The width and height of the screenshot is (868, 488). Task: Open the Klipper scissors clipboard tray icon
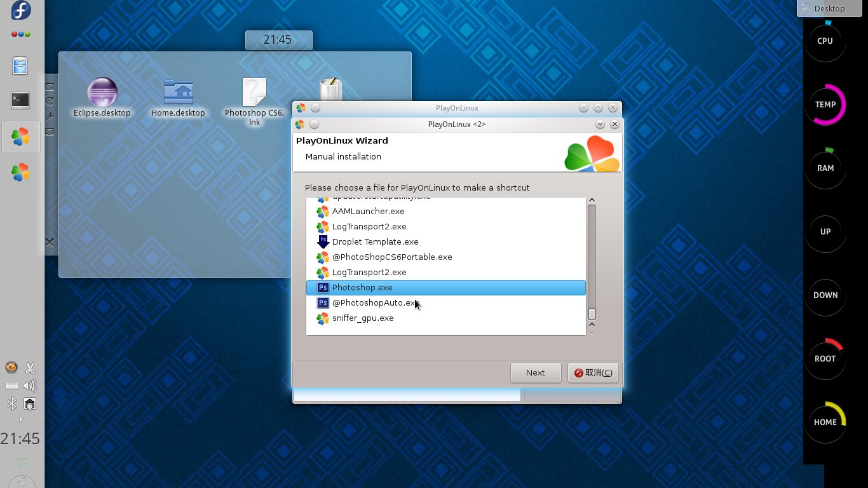(30, 368)
